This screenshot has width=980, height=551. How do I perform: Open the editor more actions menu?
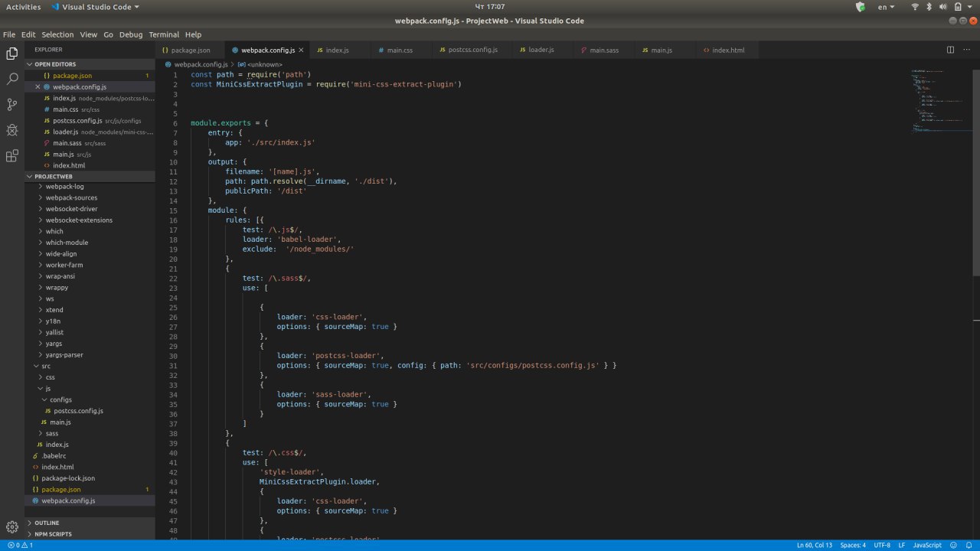(966, 50)
